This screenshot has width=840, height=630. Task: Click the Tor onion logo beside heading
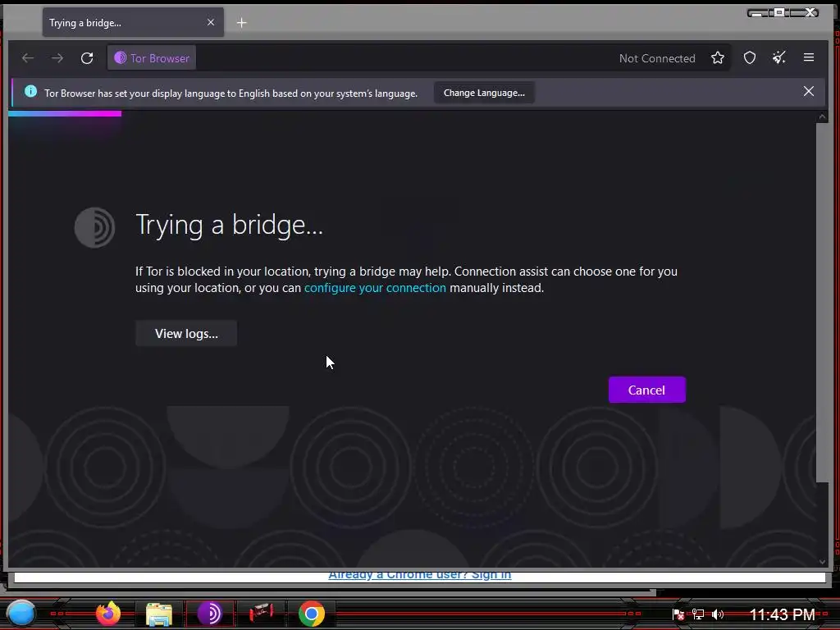coord(95,228)
